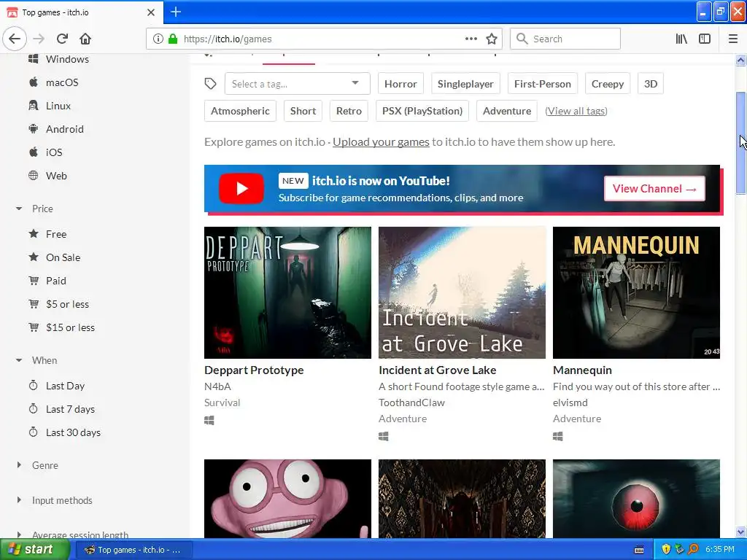The width and height of the screenshot is (747, 560).
Task: Click the page vertical scrollbar thumb
Action: click(x=740, y=143)
